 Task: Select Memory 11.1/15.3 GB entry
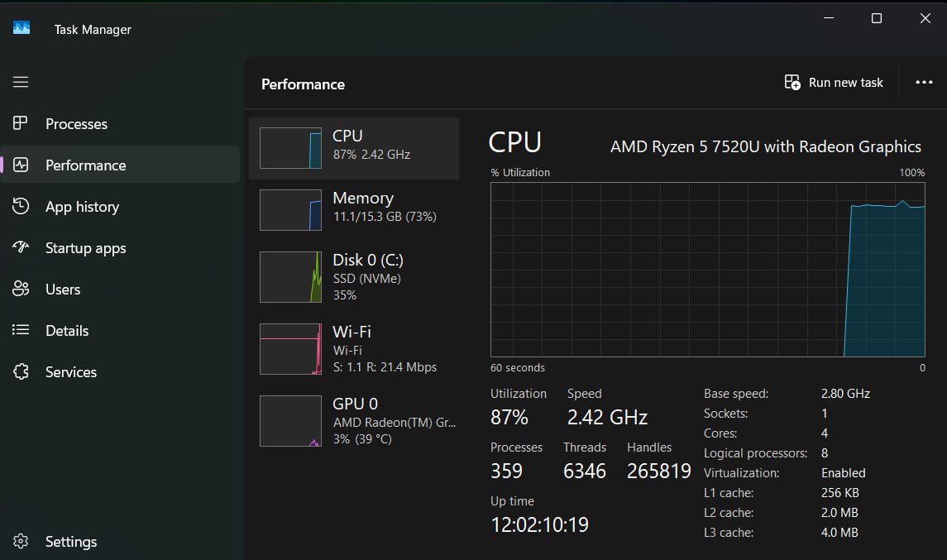pos(354,210)
